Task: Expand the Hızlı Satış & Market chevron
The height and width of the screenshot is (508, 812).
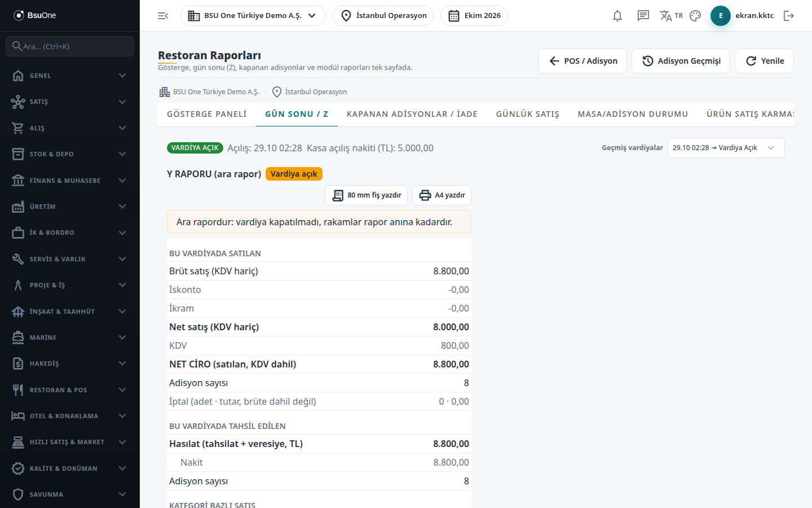Action: 122,442
